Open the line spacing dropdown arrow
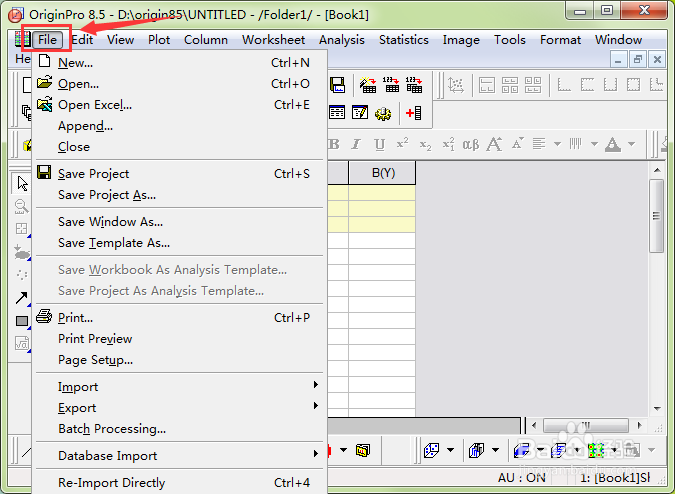 594,144
